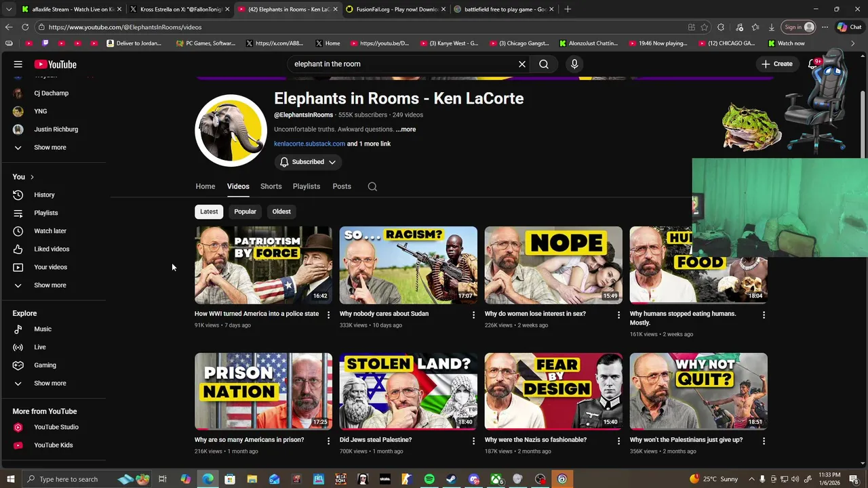Clear the search box text
Screen dimensions: 868x488
522,64
